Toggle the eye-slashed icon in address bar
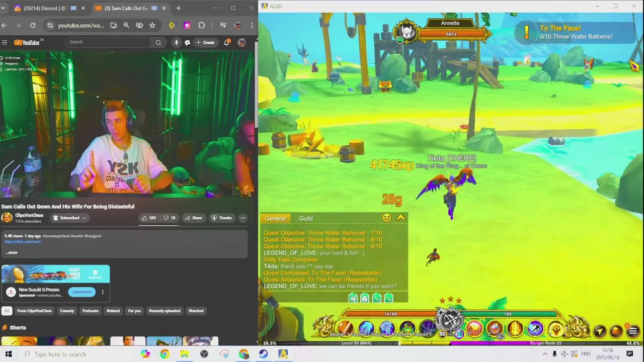The image size is (644, 362). (139, 25)
